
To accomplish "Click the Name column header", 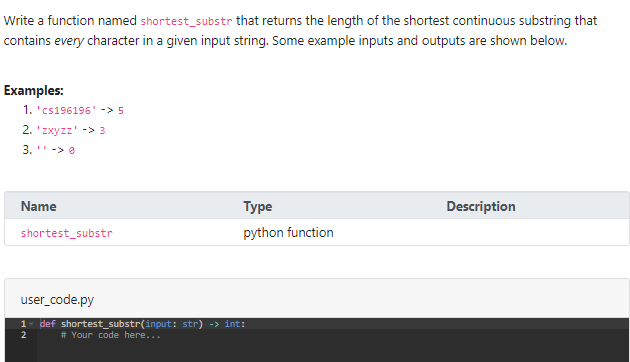I will coord(39,206).
